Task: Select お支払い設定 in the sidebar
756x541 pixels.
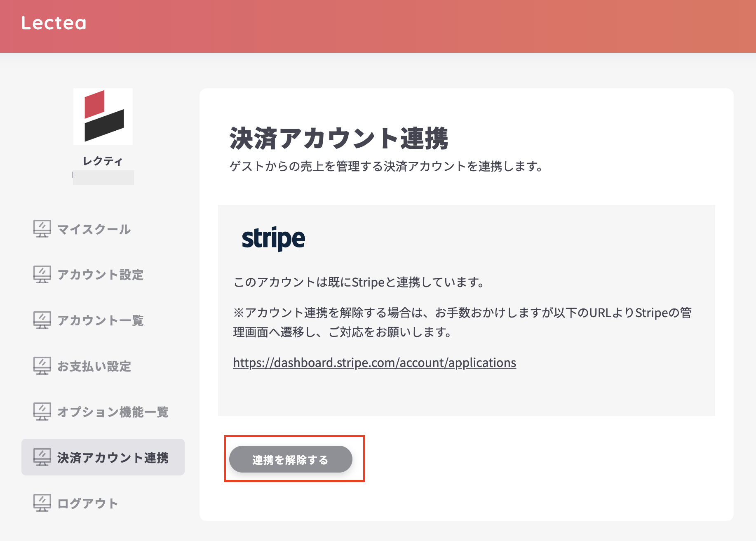Action: [x=94, y=367]
